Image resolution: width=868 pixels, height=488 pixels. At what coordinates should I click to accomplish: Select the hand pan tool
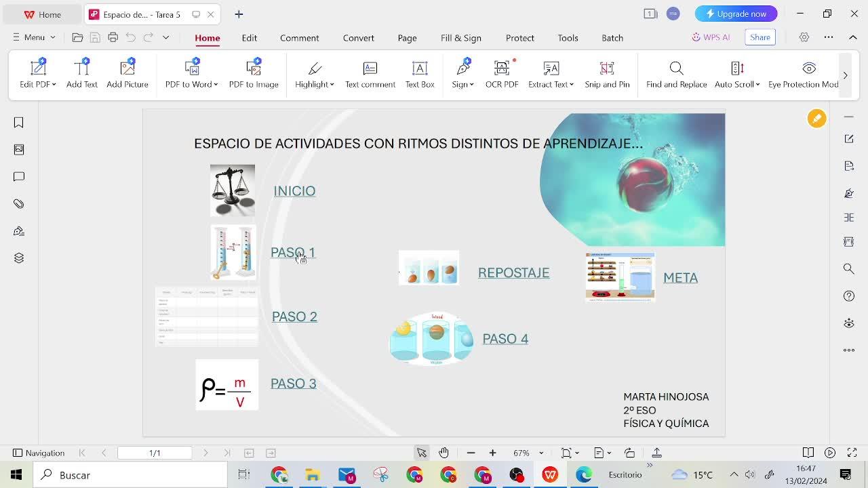[443, 453]
